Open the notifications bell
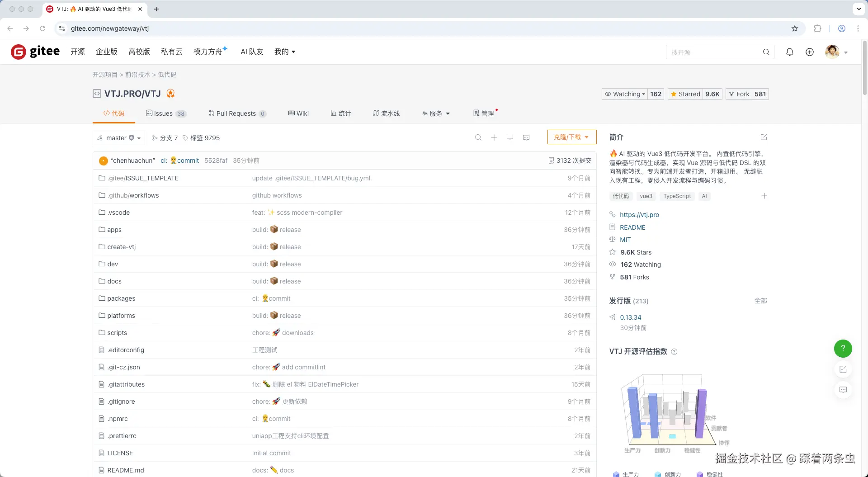This screenshot has width=868, height=477. pyautogui.click(x=789, y=52)
